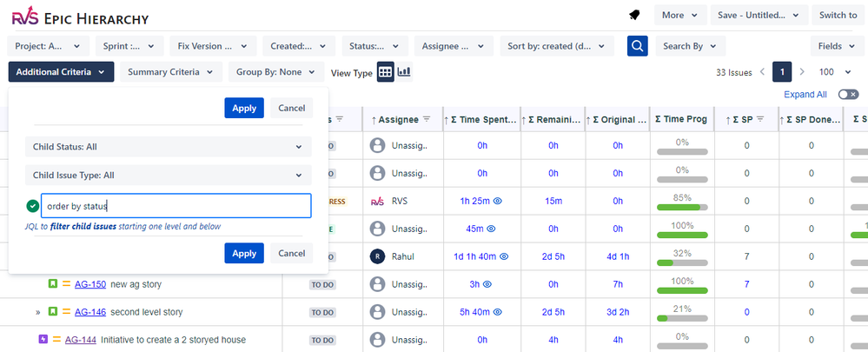
Task: Click priority icon beside AG-150
Action: (x=66, y=284)
